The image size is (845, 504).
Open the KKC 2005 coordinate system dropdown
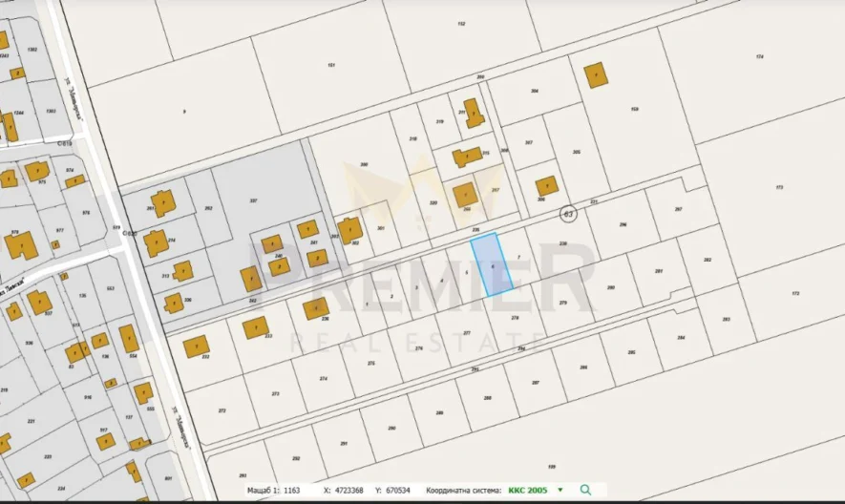[x=560, y=490]
